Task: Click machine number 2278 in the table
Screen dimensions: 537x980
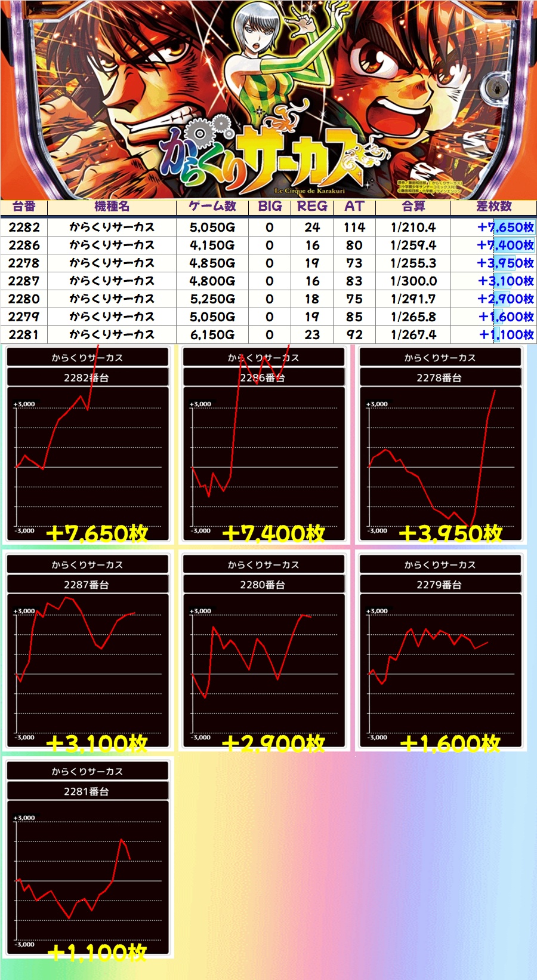Action: click(x=24, y=263)
